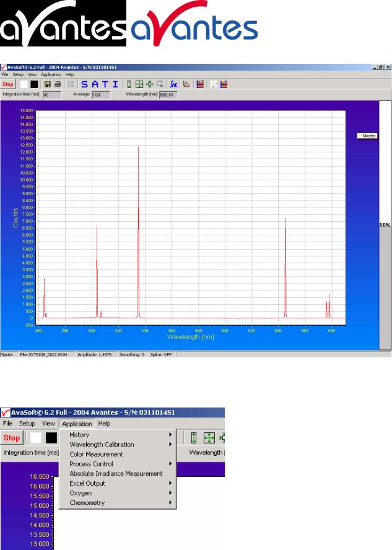
Task: Click the Stop button in upper window
Action: coord(7,84)
